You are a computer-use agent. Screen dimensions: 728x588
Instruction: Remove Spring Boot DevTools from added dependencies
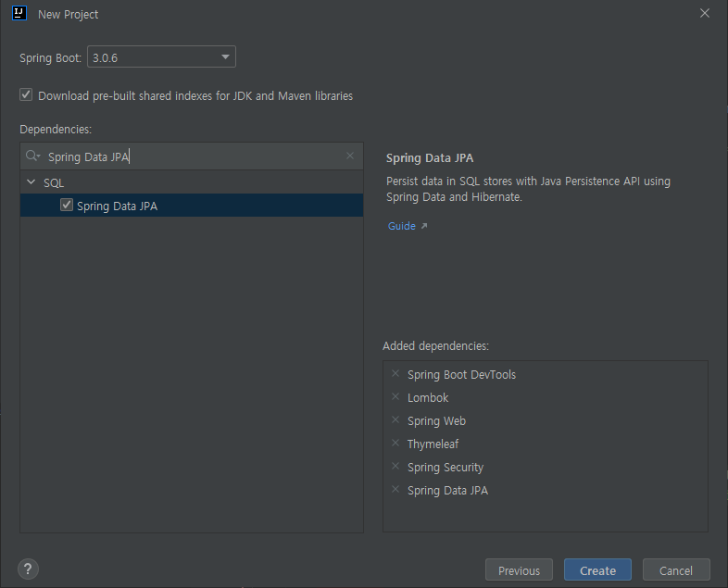pos(395,373)
